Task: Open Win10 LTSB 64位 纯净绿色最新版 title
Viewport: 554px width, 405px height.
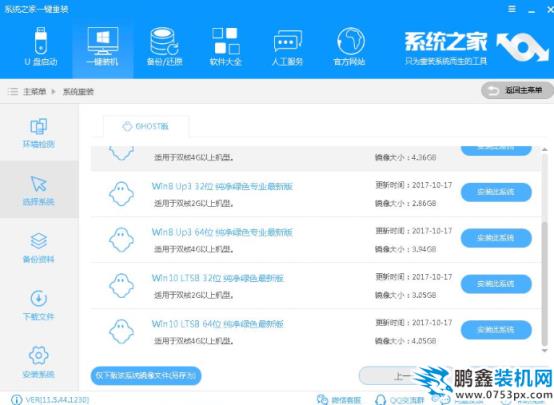Action: coord(218,324)
